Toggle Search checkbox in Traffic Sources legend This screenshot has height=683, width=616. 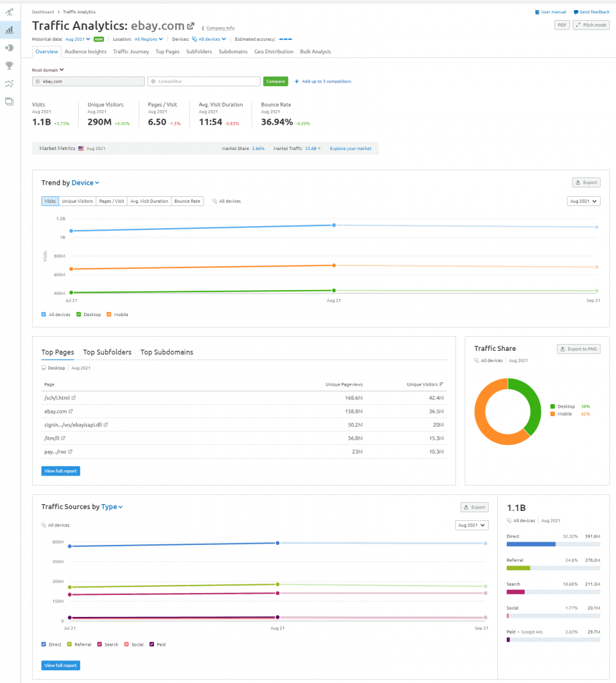point(100,644)
